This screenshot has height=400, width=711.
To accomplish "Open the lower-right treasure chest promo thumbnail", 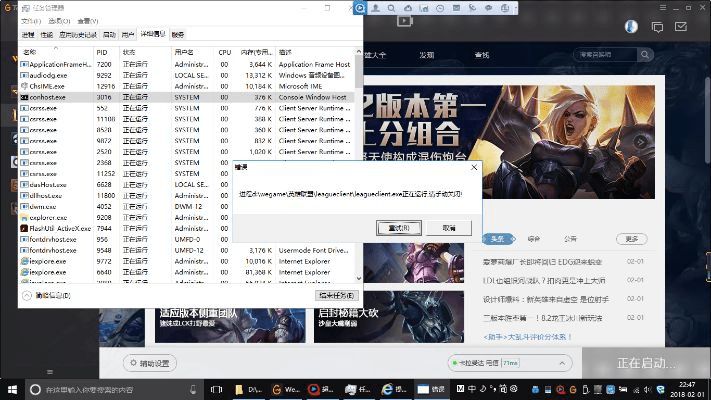I will (389, 317).
